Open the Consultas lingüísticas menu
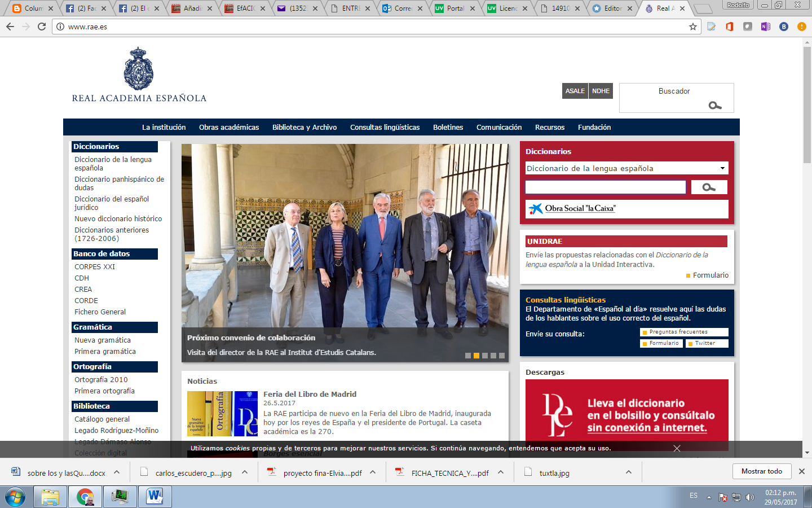 coord(385,128)
